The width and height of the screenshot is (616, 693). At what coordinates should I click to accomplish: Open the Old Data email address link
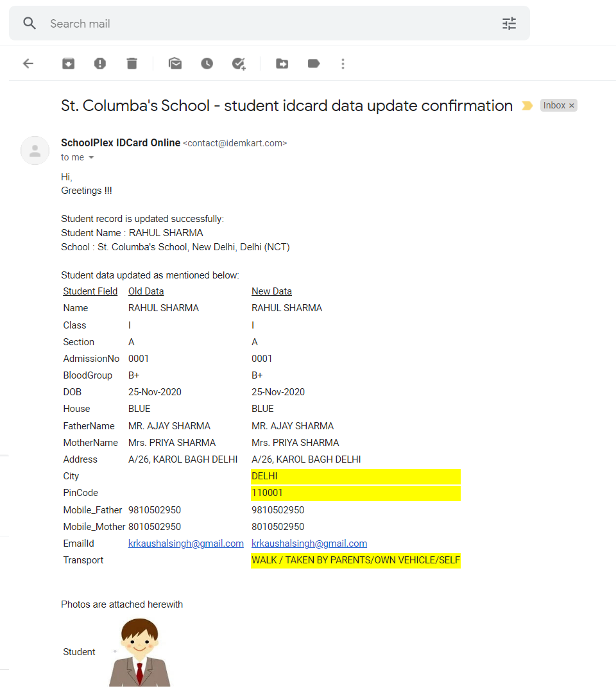186,543
